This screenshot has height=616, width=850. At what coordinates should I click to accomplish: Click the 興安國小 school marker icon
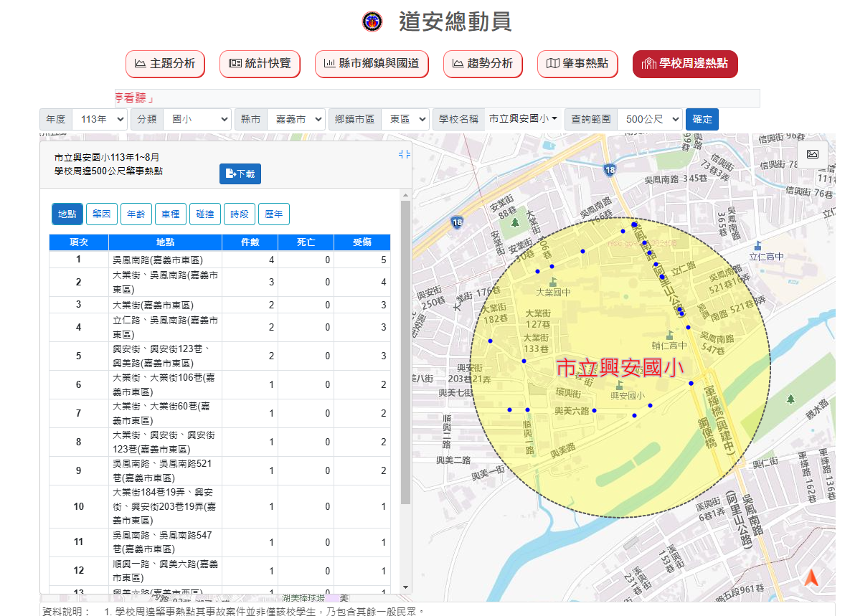click(x=620, y=385)
